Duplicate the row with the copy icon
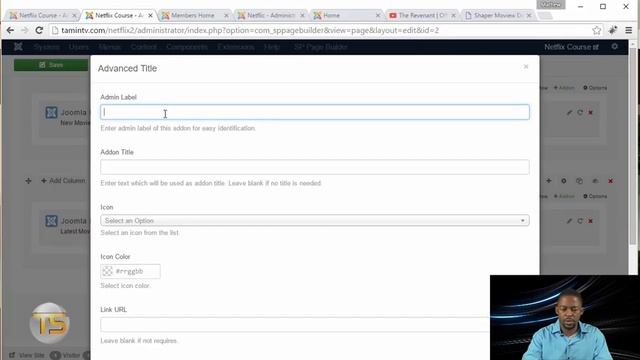 (x=579, y=181)
